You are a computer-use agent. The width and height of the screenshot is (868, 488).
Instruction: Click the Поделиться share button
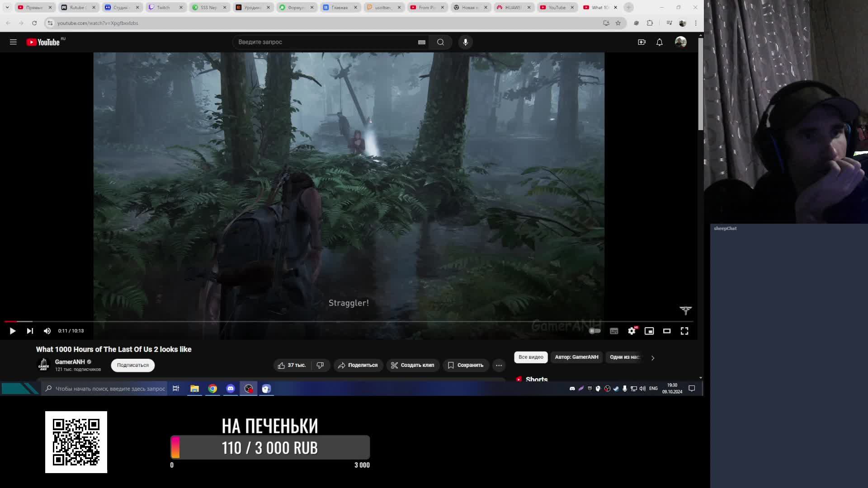358,365
